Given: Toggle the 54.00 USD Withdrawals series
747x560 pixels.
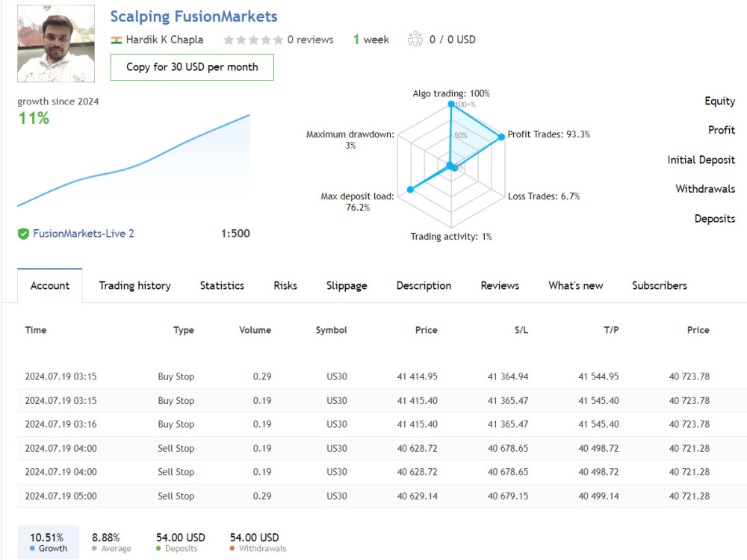Looking at the screenshot, I should (258, 542).
